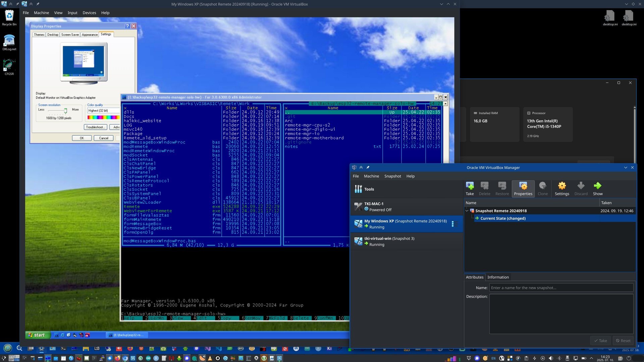Viewport: 644px width, 362px height.
Task: Toggle keep-above arrow on VirtualBox Manager title bar
Action: (361, 168)
